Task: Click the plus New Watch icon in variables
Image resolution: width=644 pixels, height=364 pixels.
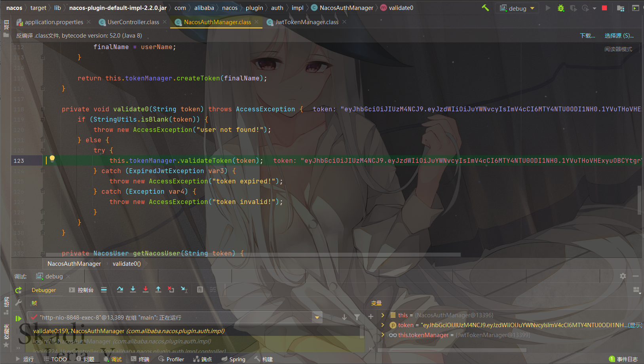Action: click(371, 316)
